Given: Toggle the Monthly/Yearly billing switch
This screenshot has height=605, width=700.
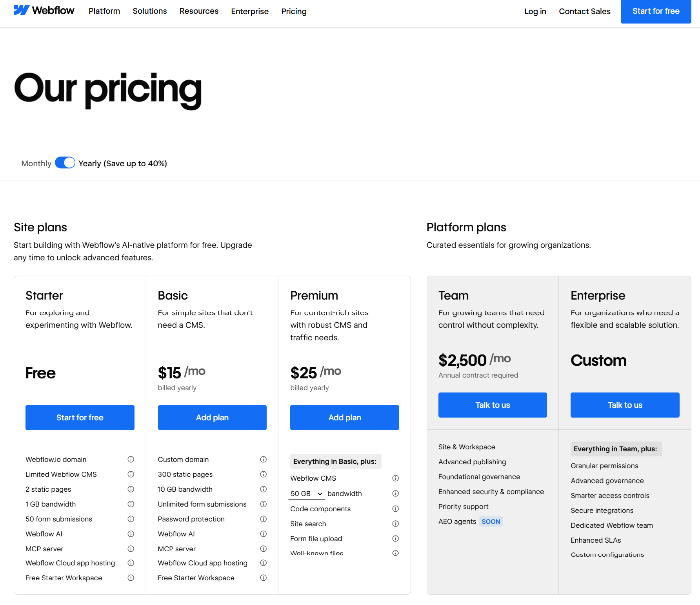Looking at the screenshot, I should pyautogui.click(x=65, y=163).
